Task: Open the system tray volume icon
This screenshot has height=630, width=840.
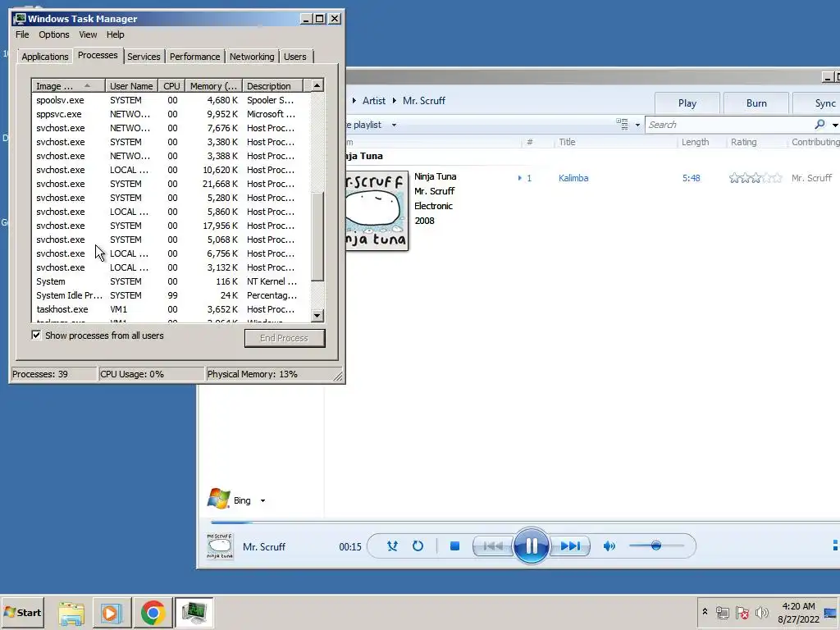Action: (x=761, y=612)
